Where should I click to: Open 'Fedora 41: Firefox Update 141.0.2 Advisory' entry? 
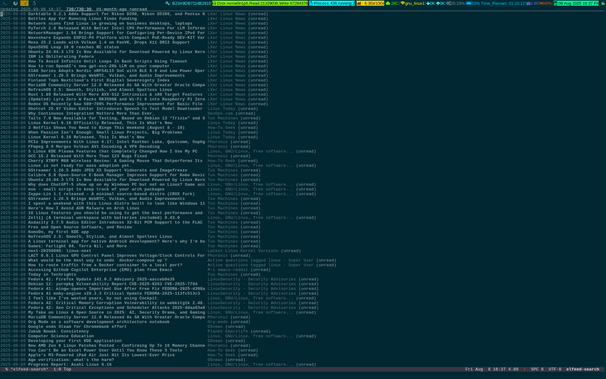pyautogui.click(x=101, y=279)
